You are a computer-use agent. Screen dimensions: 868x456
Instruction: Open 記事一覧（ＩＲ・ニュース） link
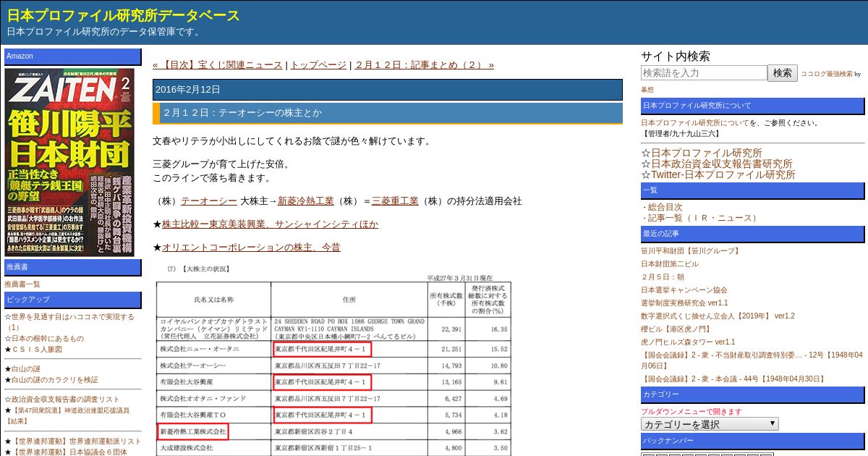click(x=703, y=218)
